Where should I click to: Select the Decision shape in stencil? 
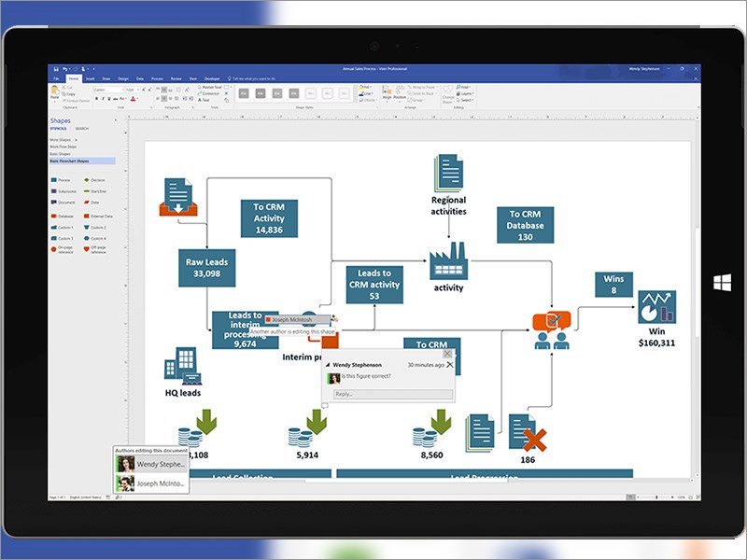94,180
